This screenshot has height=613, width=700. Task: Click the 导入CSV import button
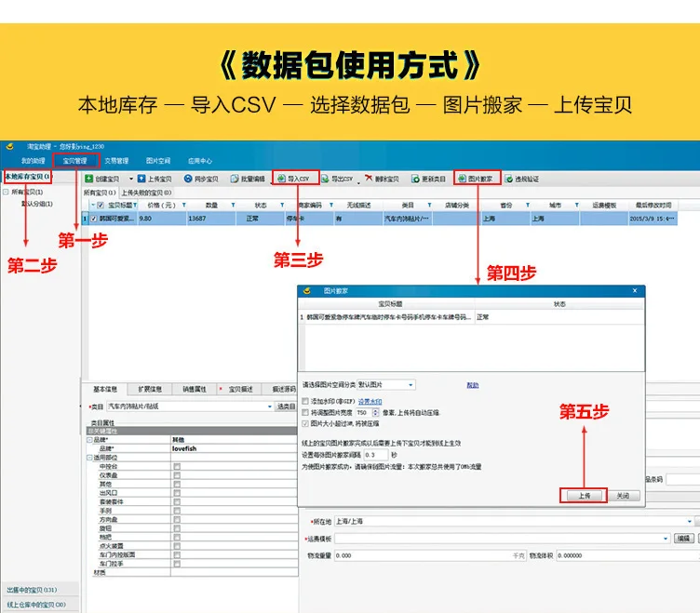(296, 178)
